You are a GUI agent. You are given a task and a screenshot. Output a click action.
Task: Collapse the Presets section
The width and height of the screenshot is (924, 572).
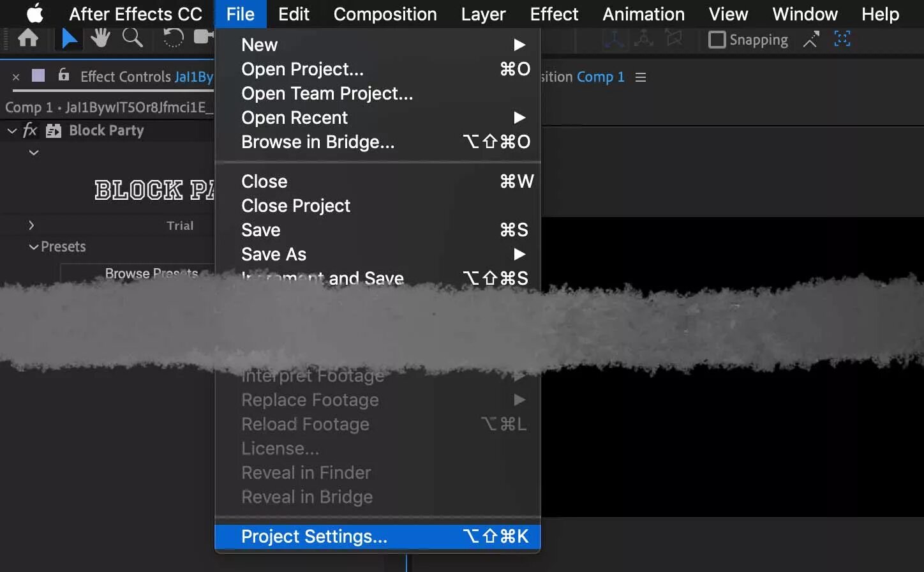tap(34, 247)
